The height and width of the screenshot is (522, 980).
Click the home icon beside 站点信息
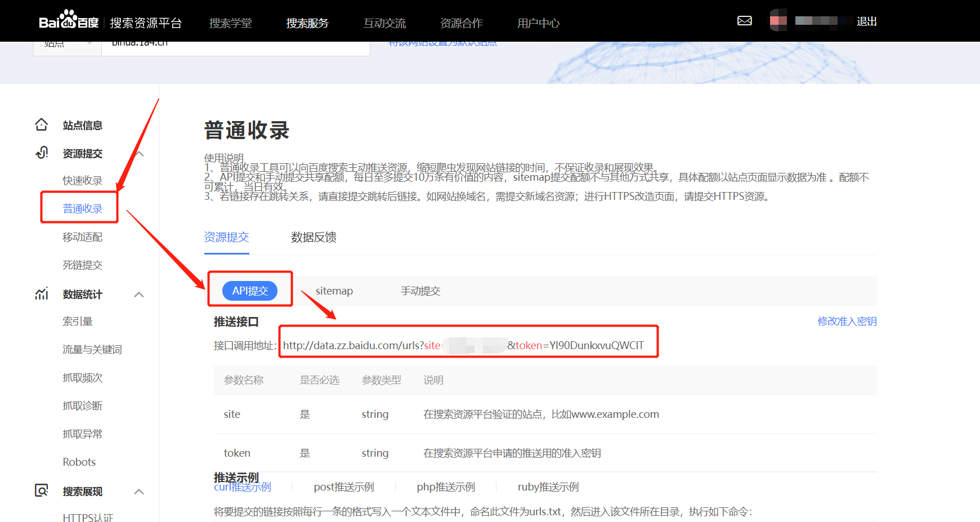42,124
